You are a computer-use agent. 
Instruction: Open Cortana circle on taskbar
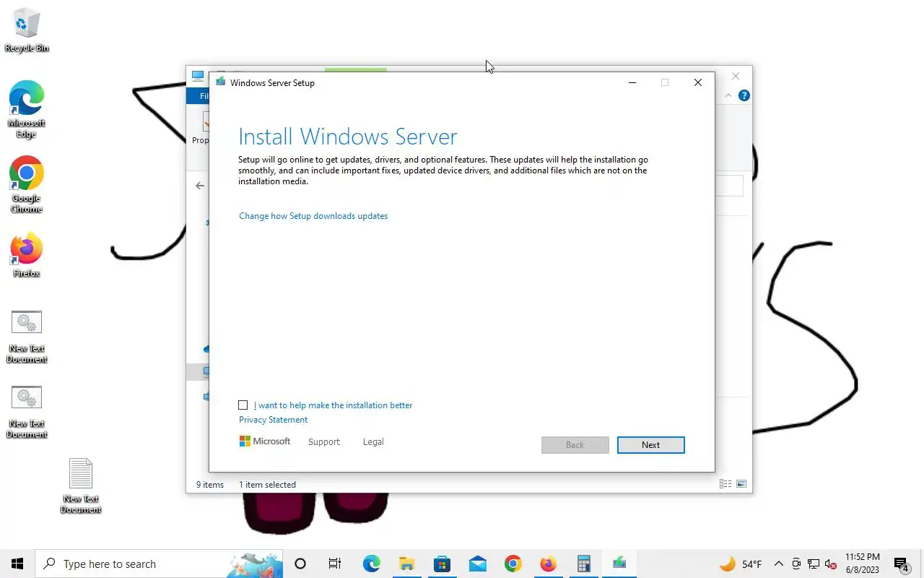300,564
